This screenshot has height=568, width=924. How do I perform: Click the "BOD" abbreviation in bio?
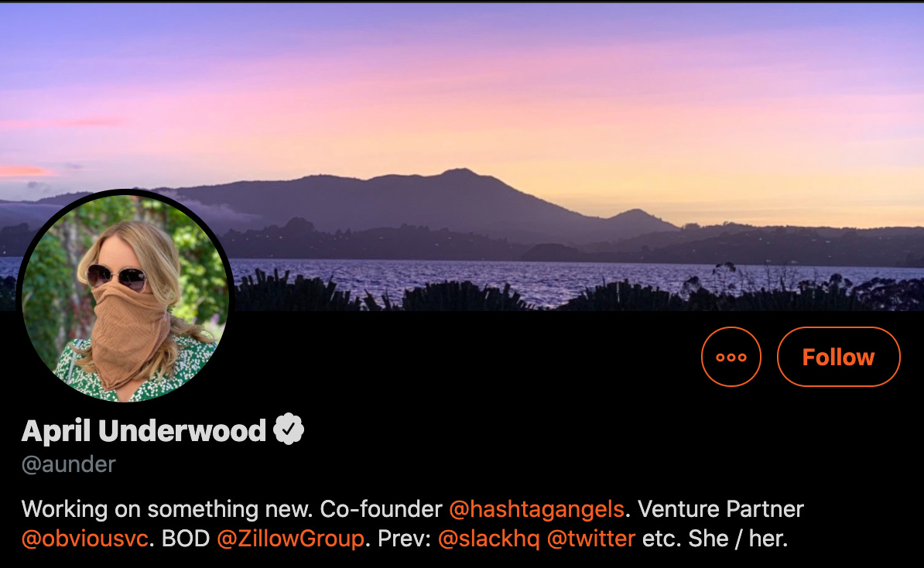[186, 539]
